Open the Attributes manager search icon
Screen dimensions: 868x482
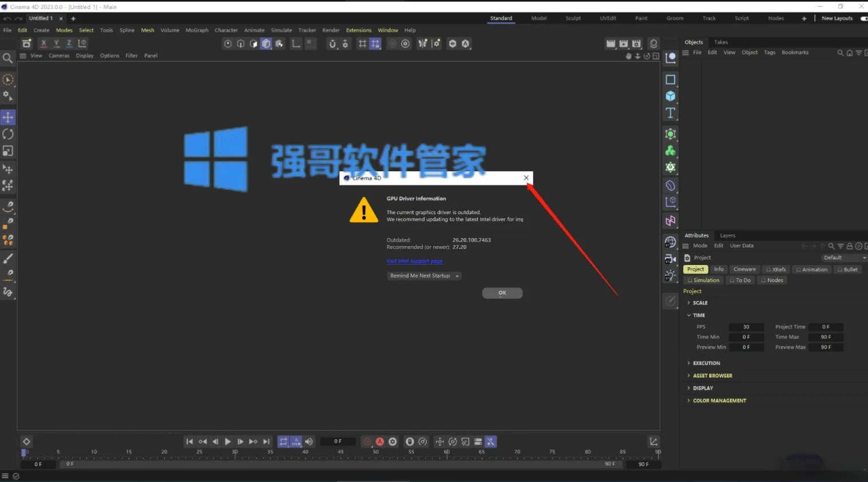point(831,246)
